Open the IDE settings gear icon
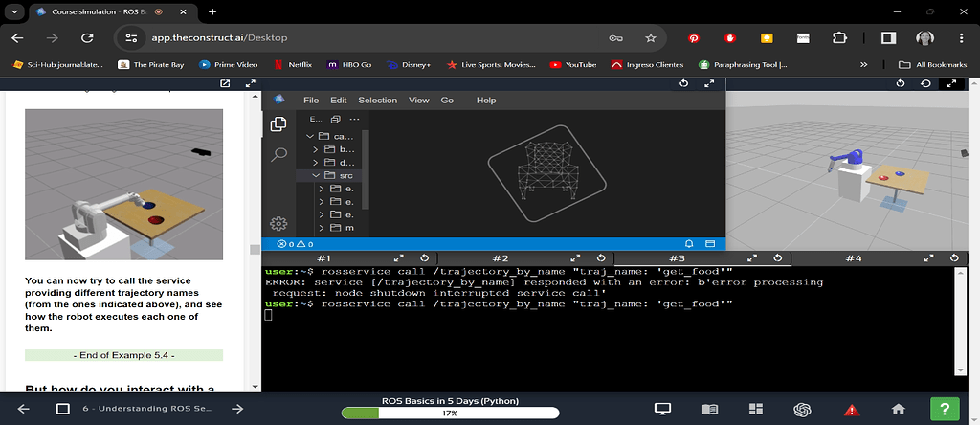The height and width of the screenshot is (425, 980). tap(278, 224)
